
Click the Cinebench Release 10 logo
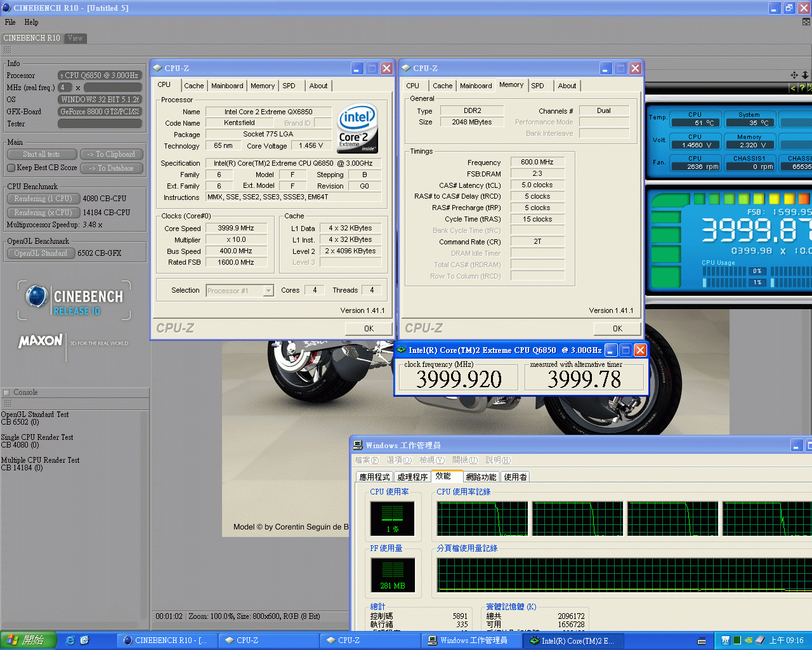[74, 300]
